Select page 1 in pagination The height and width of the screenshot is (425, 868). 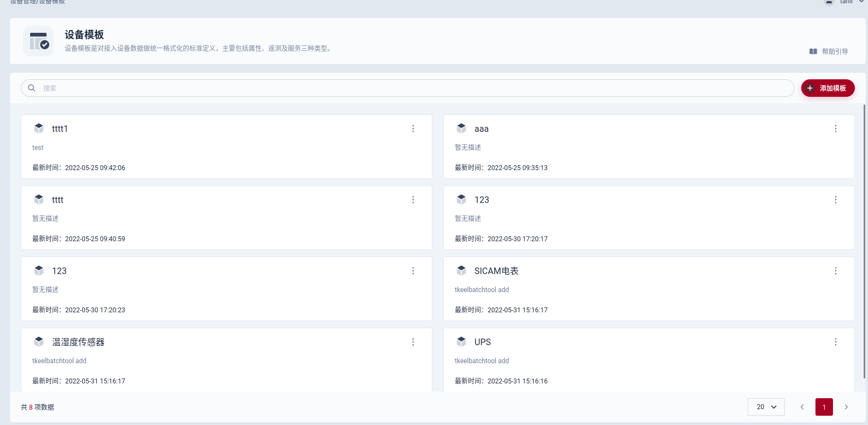[824, 407]
